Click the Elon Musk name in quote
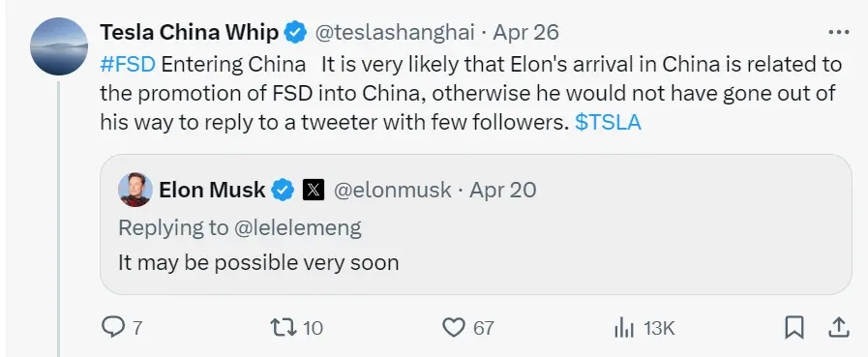868x357 pixels. (x=212, y=191)
